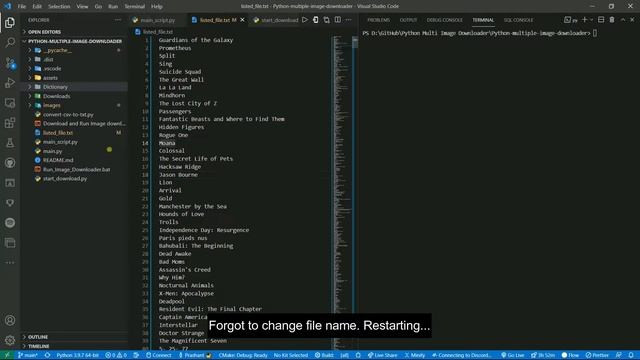Switch to the SQL CONSOLE tab
The width and height of the screenshot is (640, 360).
[518, 20]
